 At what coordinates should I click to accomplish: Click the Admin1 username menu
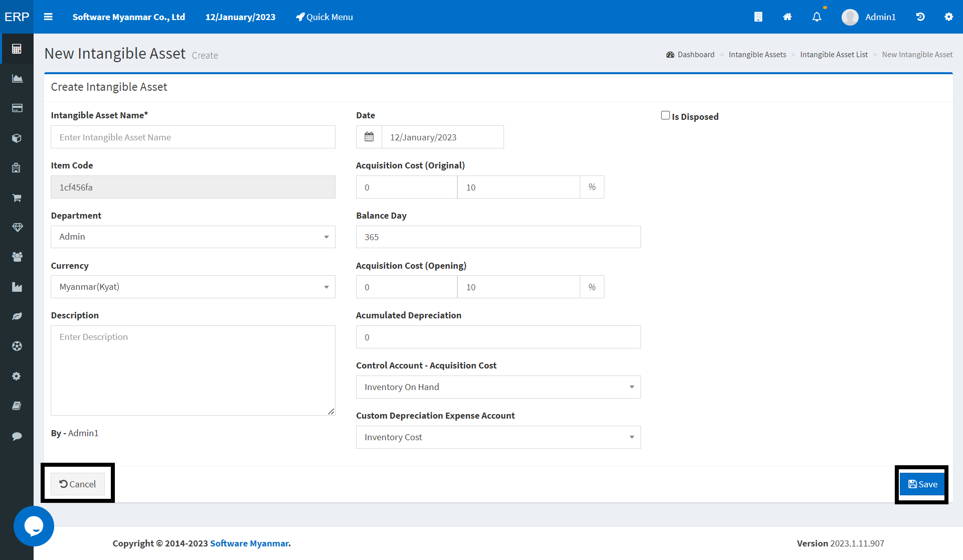pyautogui.click(x=880, y=17)
